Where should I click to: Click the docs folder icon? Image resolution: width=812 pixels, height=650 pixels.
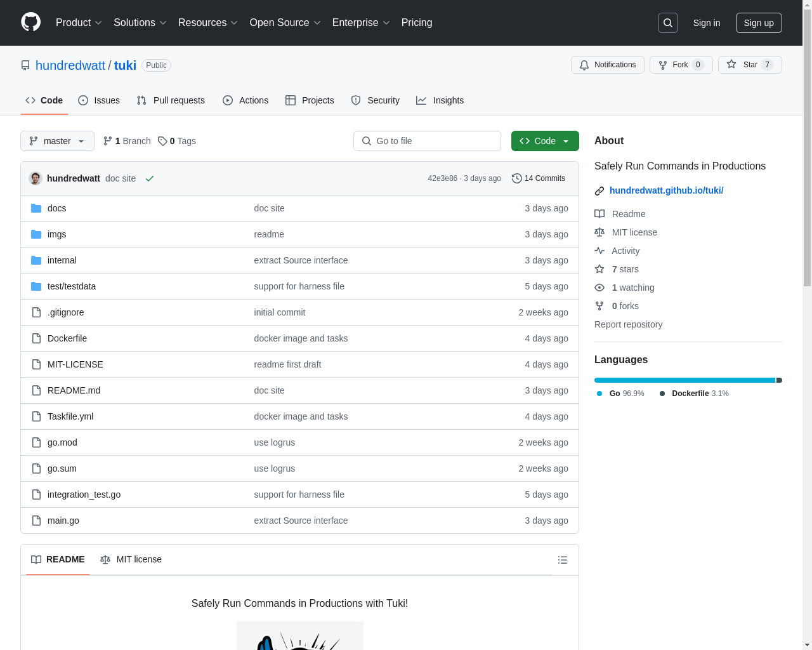coord(36,208)
